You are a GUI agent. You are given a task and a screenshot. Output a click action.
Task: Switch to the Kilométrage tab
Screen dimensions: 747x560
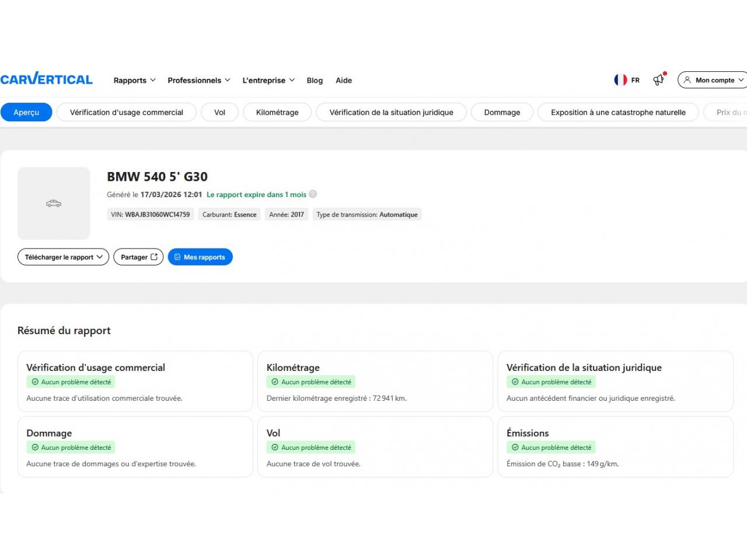[x=277, y=113]
